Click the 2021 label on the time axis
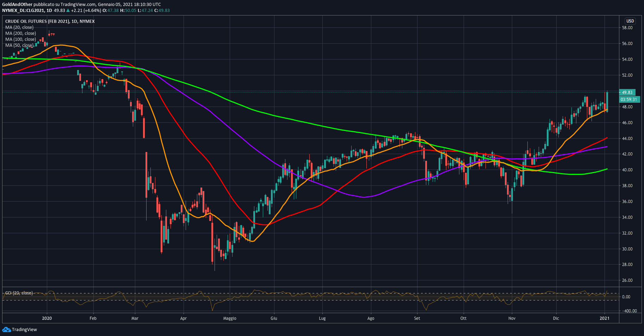The image size is (644, 336). pos(605,318)
